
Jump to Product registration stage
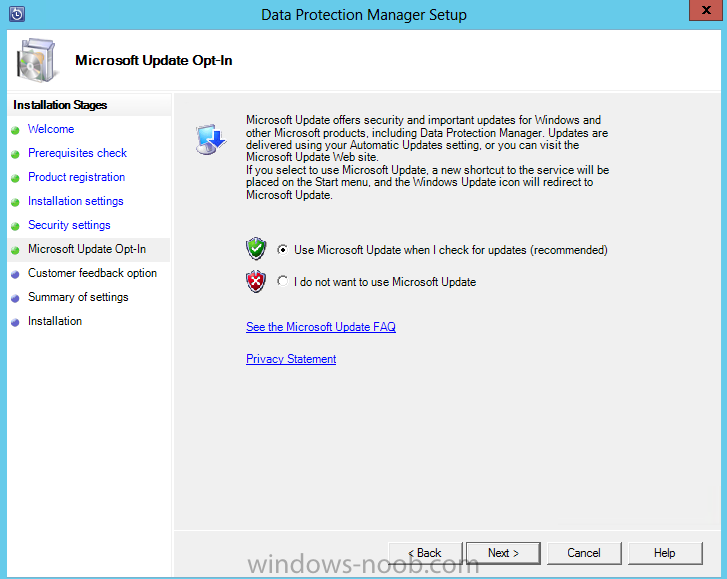(76, 177)
